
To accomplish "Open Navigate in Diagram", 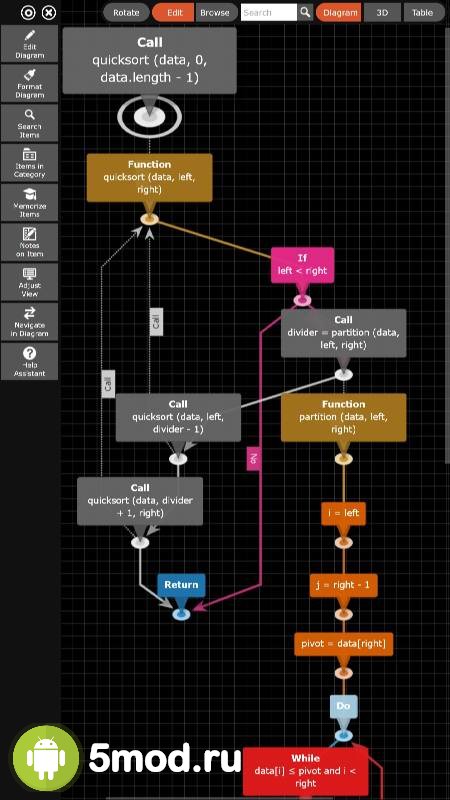I will pyautogui.click(x=30, y=321).
